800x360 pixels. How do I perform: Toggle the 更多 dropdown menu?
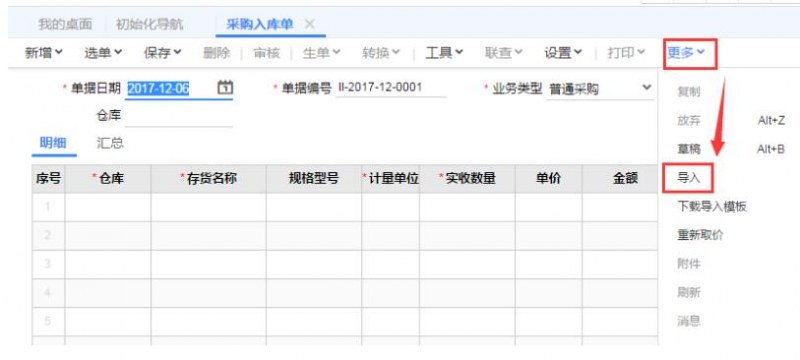pyautogui.click(x=686, y=53)
